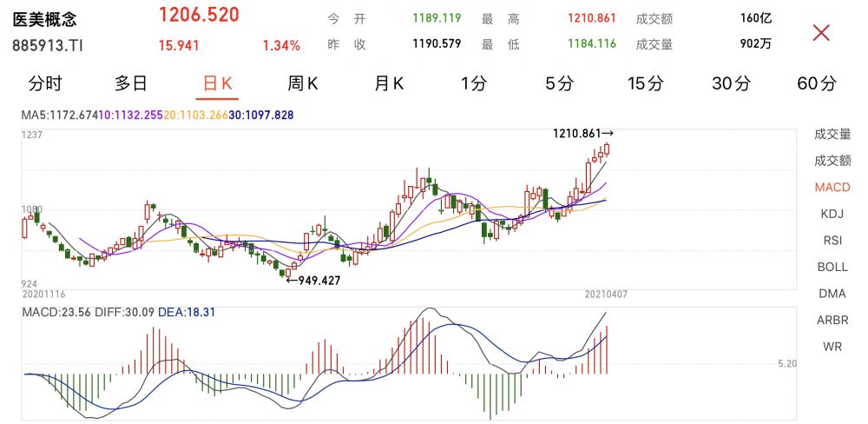Select the DMA indicator
The width and height of the screenshot is (868, 424).
[x=832, y=294]
